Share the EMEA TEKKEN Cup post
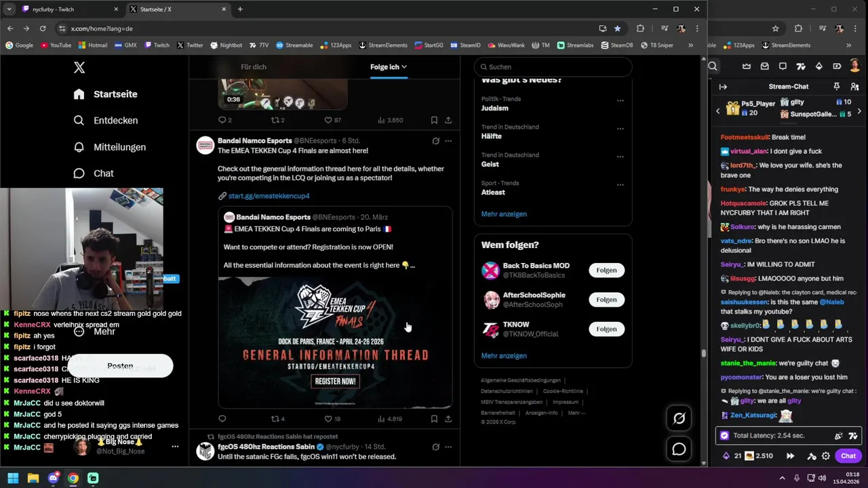The width and height of the screenshot is (868, 488). 448,419
